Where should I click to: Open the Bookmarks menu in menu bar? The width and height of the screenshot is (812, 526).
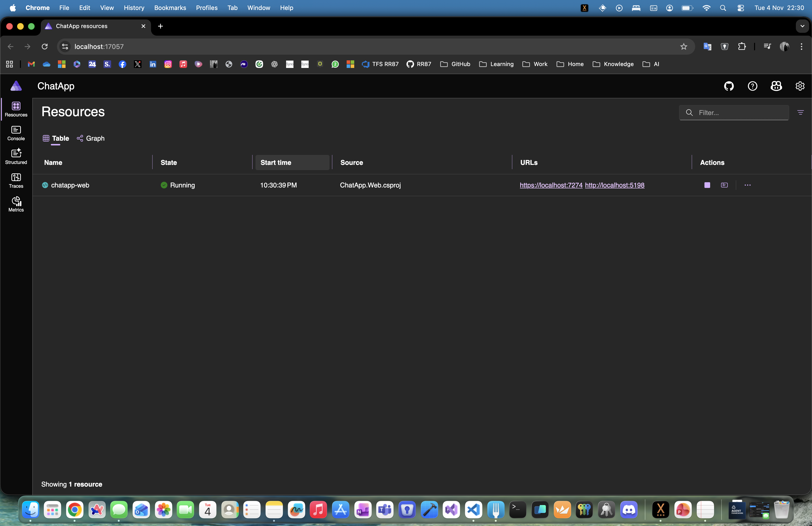tap(170, 8)
